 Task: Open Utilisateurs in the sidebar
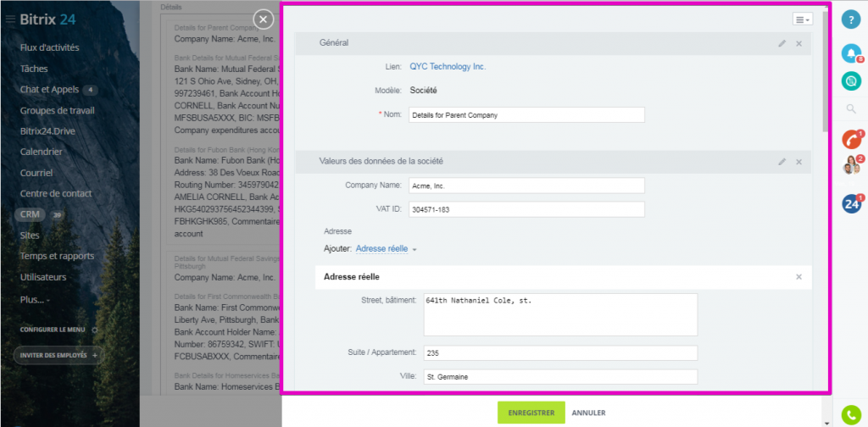click(x=43, y=277)
